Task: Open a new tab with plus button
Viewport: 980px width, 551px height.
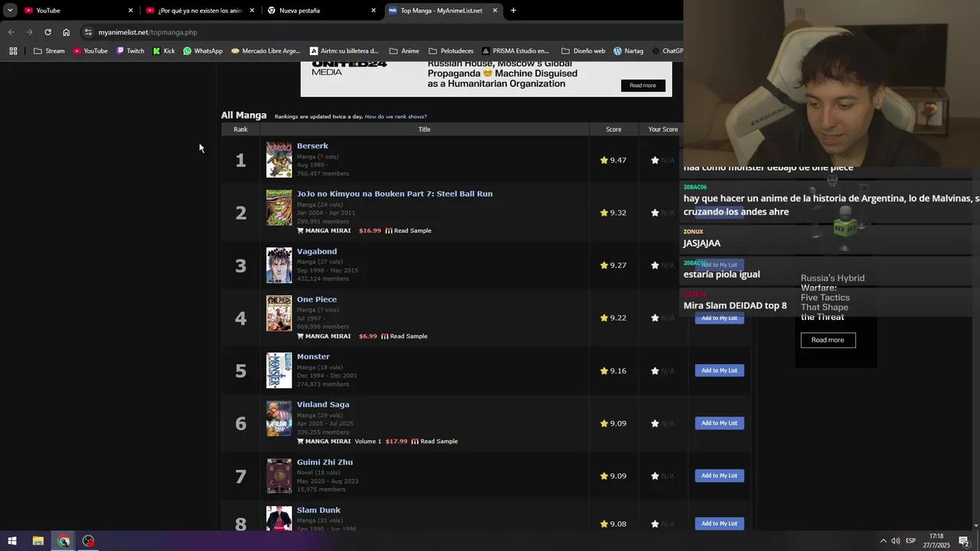Action: pos(513,10)
